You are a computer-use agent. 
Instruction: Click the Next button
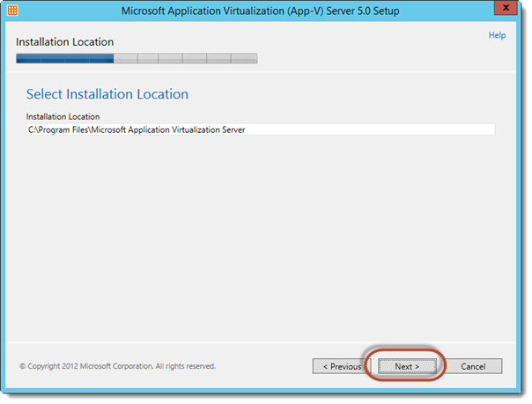[406, 366]
